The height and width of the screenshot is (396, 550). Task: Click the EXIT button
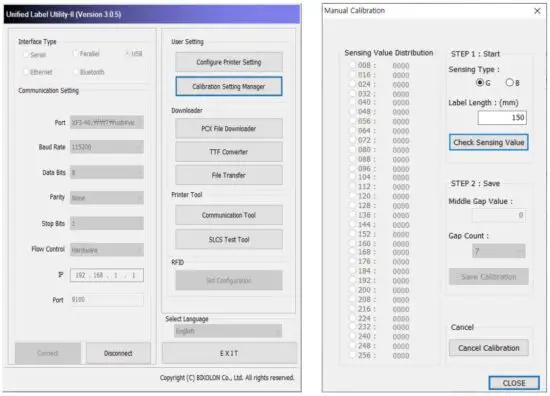229,353
